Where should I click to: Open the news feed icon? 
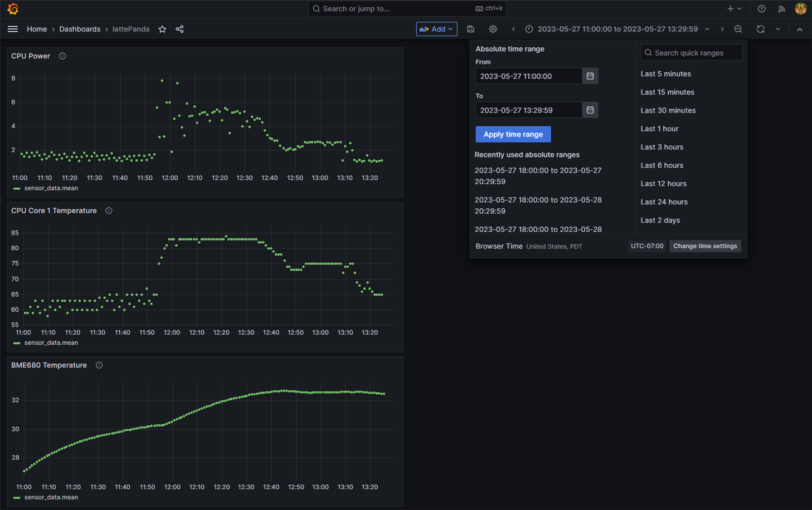(781, 9)
